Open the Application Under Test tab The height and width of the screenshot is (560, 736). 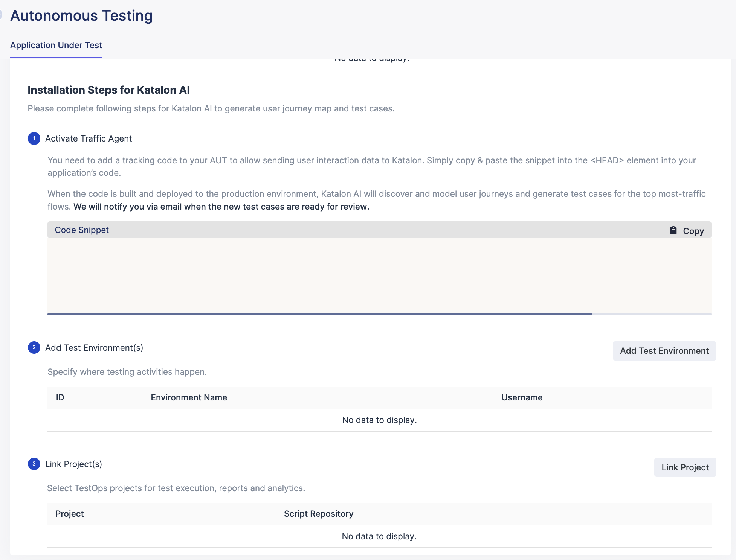click(56, 45)
